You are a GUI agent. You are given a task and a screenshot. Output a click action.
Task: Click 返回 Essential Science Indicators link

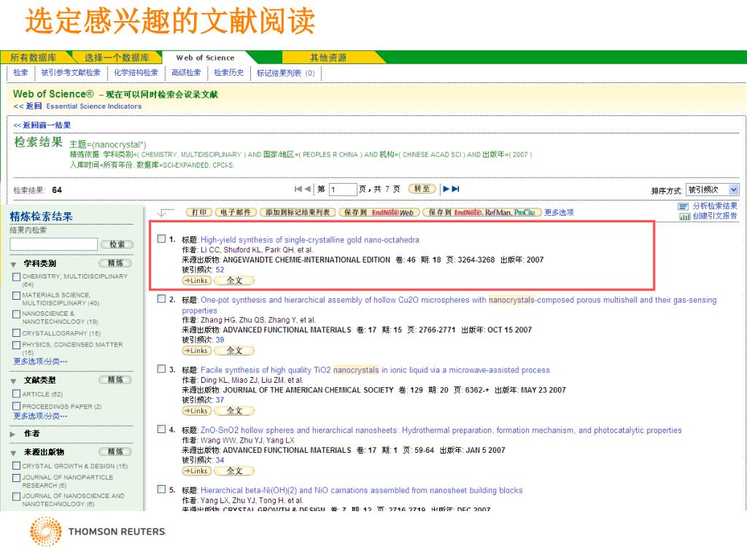77,106
